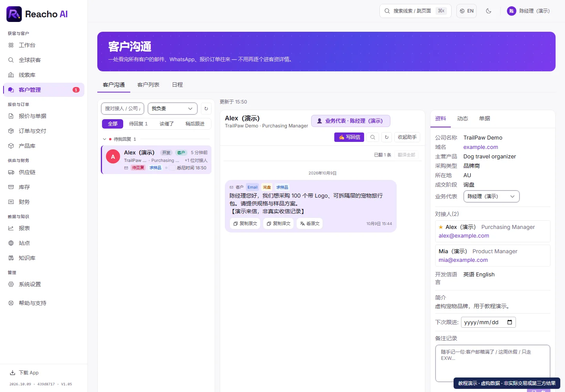This screenshot has height=392, width=565.
Task: Click the Reacho AI logo
Action: [x=37, y=14]
